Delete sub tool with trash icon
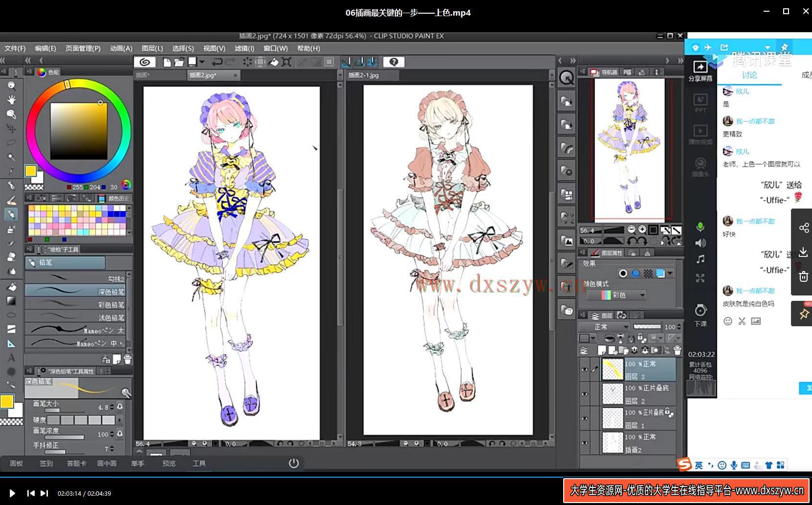The width and height of the screenshot is (812, 505). tap(128, 359)
